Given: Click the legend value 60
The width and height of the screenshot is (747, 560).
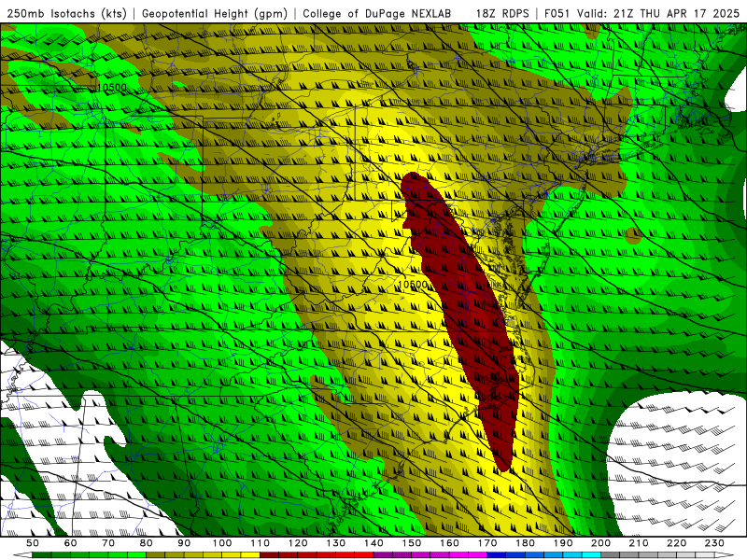Looking at the screenshot, I should 71,543.
